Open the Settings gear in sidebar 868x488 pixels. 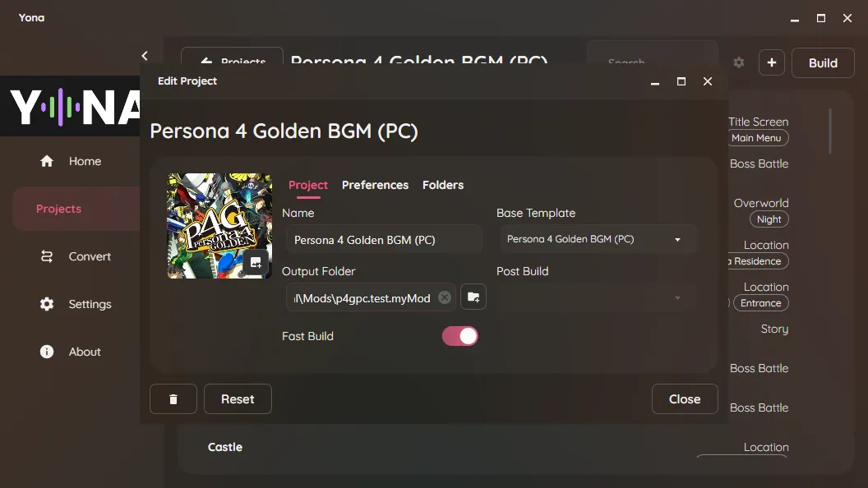point(47,304)
